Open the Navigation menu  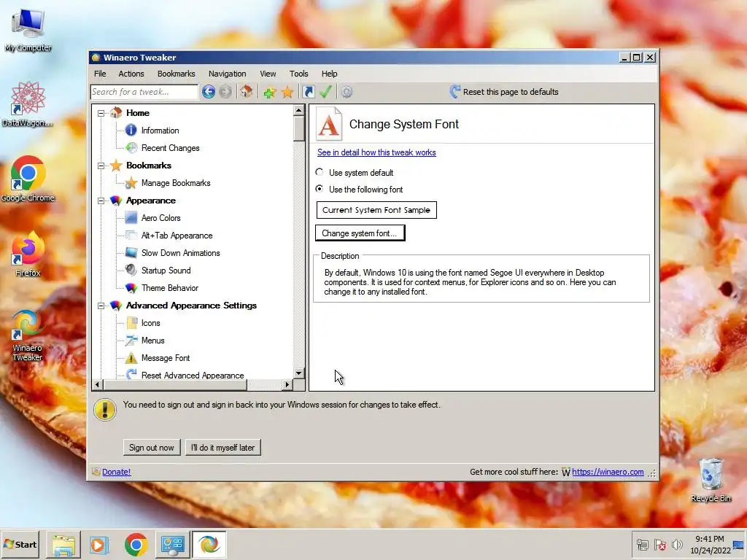click(228, 74)
